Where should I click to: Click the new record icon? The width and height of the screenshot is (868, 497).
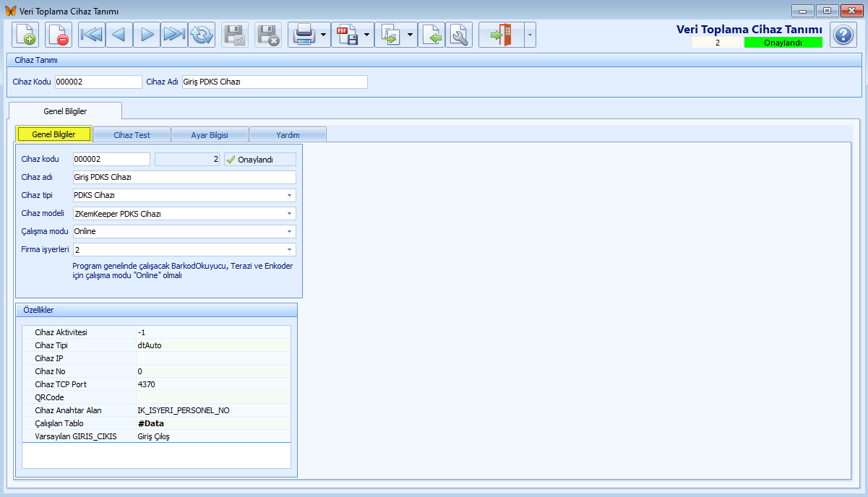click(25, 35)
